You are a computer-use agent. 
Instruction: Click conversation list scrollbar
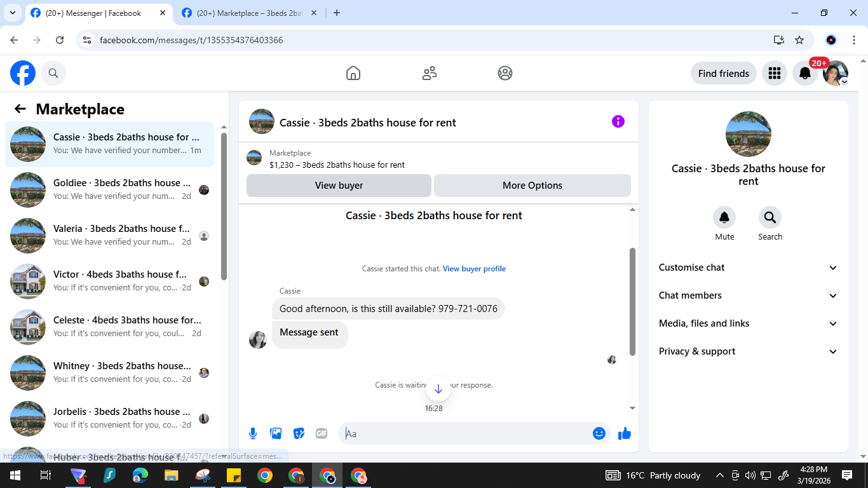pos(224,207)
